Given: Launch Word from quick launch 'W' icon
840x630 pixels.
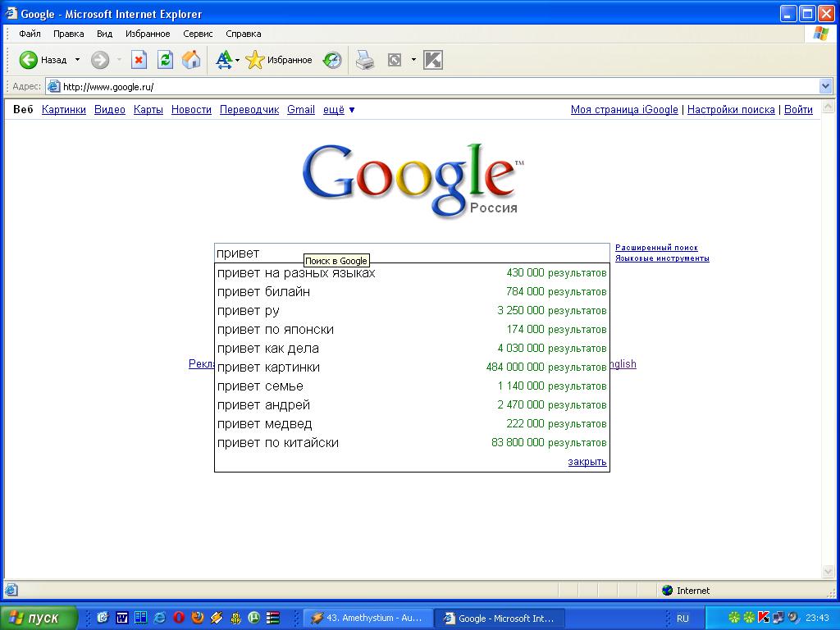Looking at the screenshot, I should click(x=121, y=619).
